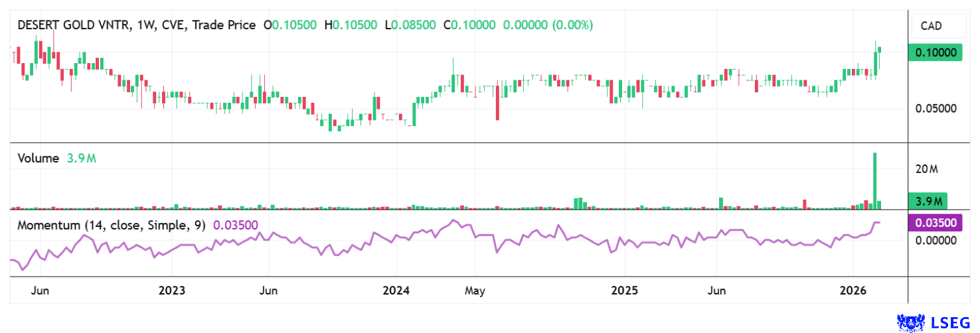The height and width of the screenshot is (333, 980).
Task: Click the Jun label between 2023 and 2024
Action: point(268,291)
